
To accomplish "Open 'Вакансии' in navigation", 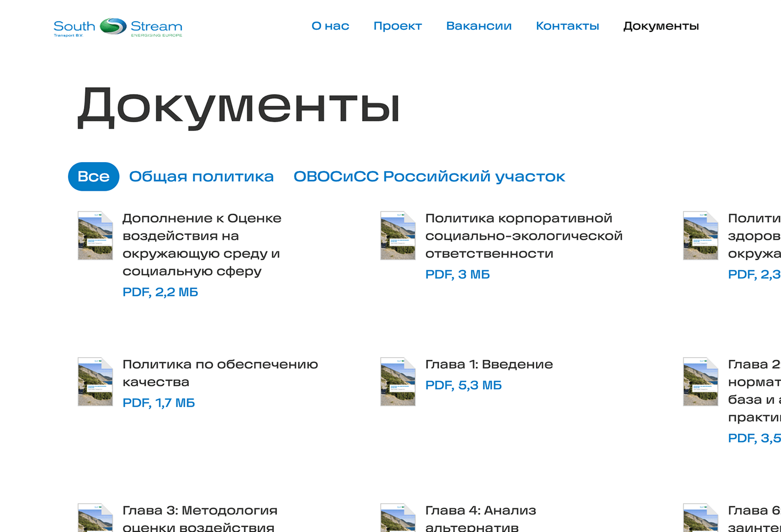I will pos(478,26).
